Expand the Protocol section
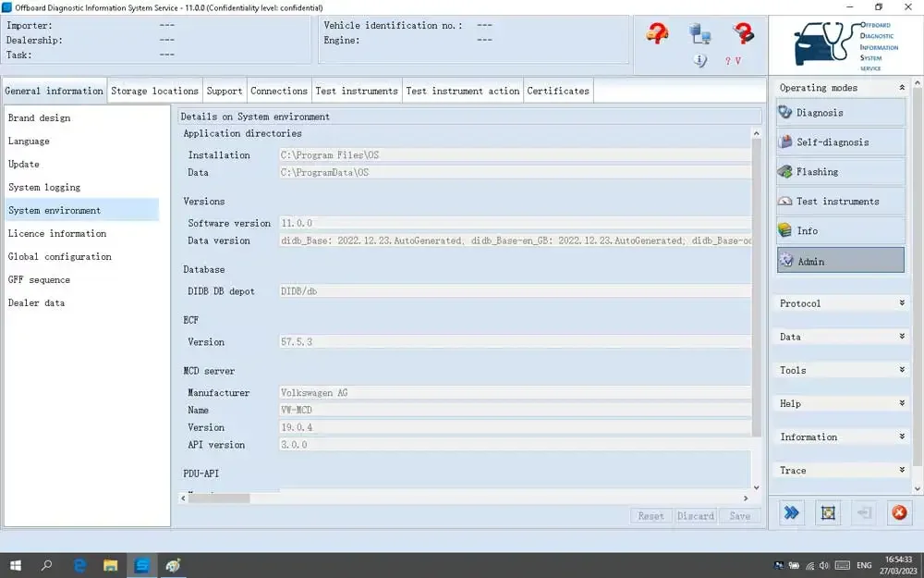The width and height of the screenshot is (924, 578). 841,303
